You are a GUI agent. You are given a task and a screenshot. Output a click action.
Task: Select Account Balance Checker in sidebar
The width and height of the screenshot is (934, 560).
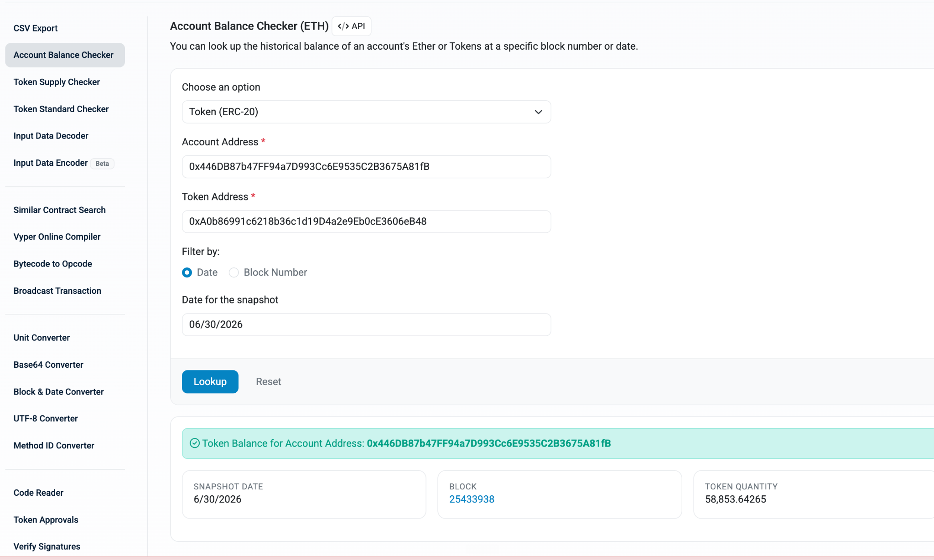click(65, 55)
